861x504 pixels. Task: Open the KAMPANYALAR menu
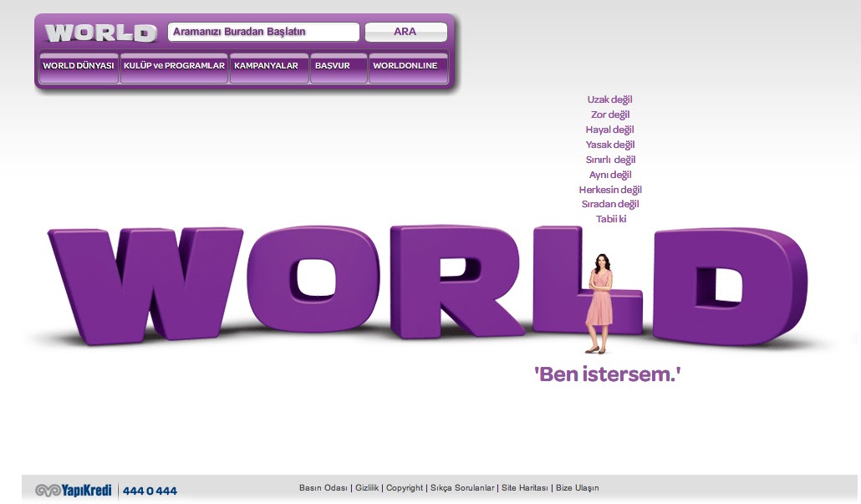point(269,68)
